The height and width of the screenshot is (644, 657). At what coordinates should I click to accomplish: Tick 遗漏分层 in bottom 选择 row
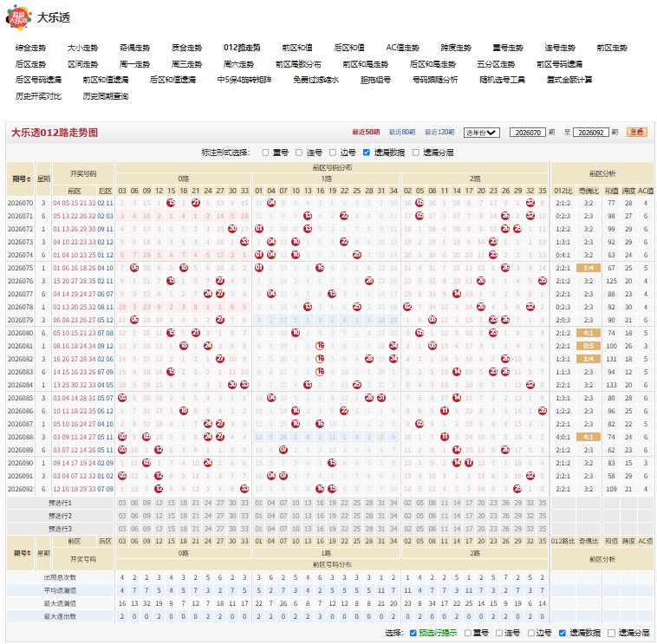click(x=612, y=633)
